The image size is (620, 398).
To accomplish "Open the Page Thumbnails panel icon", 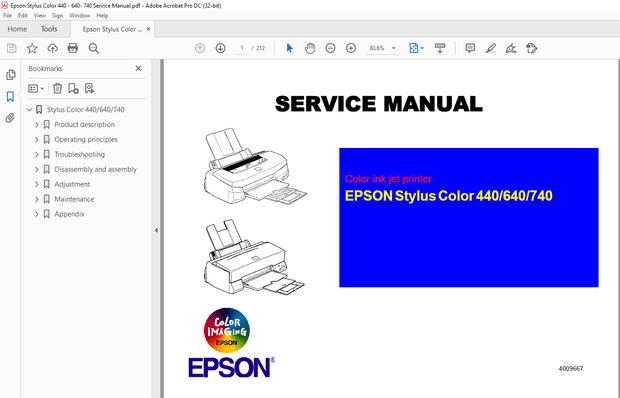I will [x=11, y=75].
